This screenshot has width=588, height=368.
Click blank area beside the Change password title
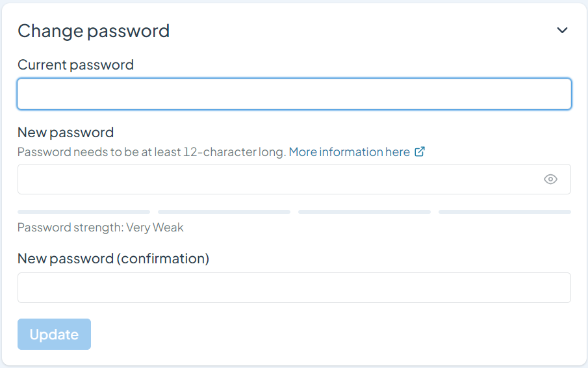pos(357,31)
